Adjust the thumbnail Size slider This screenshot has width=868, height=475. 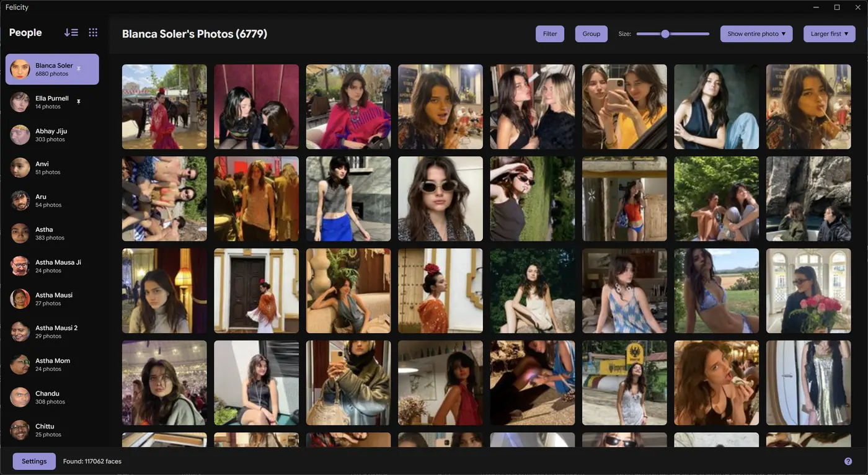tap(673, 33)
